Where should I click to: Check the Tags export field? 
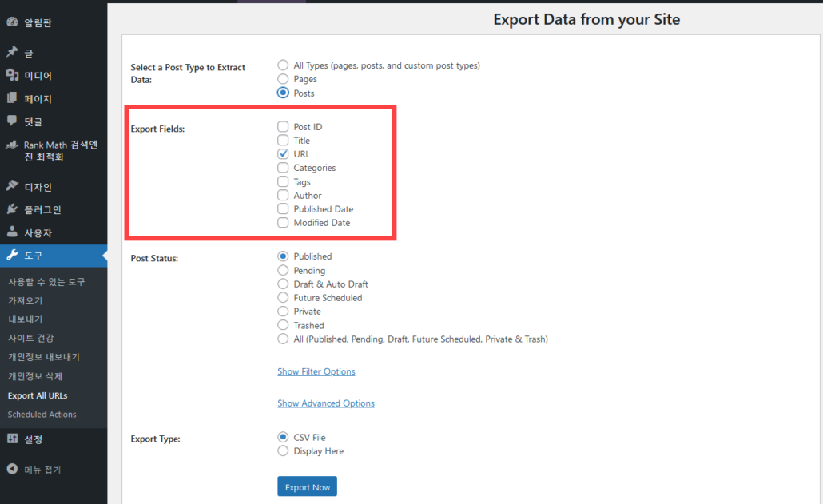[283, 181]
